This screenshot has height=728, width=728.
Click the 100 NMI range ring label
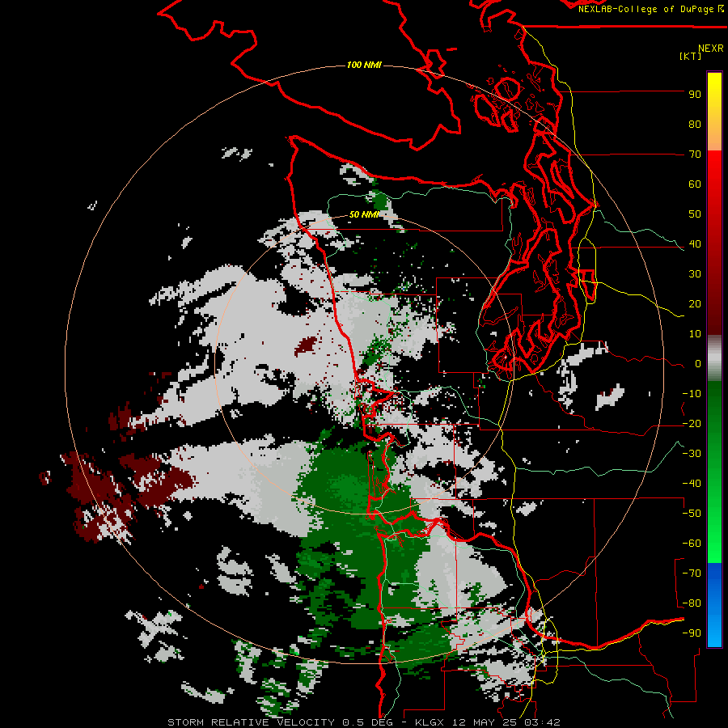click(364, 65)
